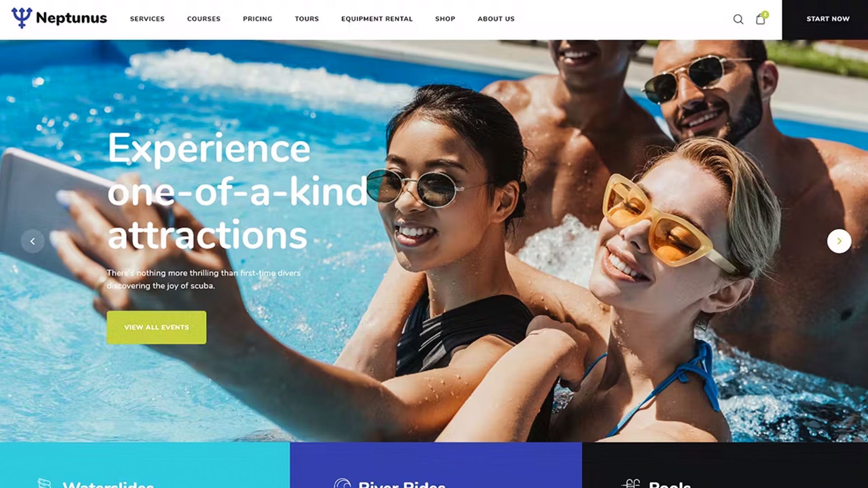Open the Courses menu item
This screenshot has height=488, width=868.
point(204,19)
